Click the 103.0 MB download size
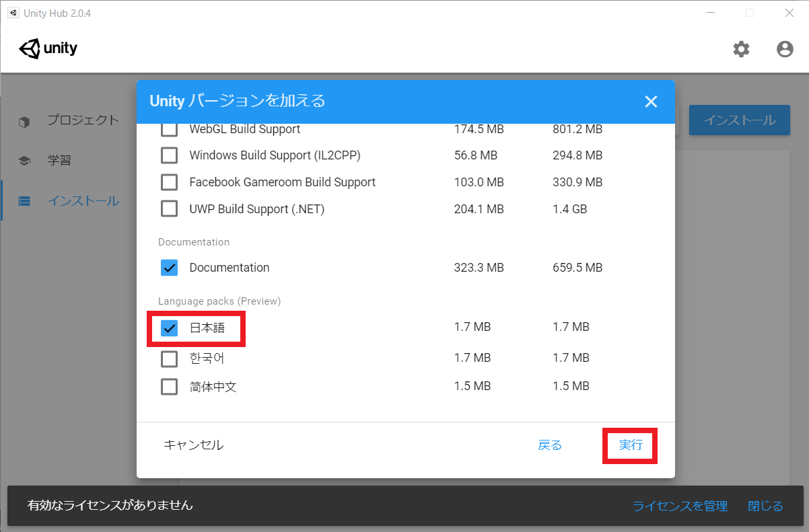 [x=479, y=182]
